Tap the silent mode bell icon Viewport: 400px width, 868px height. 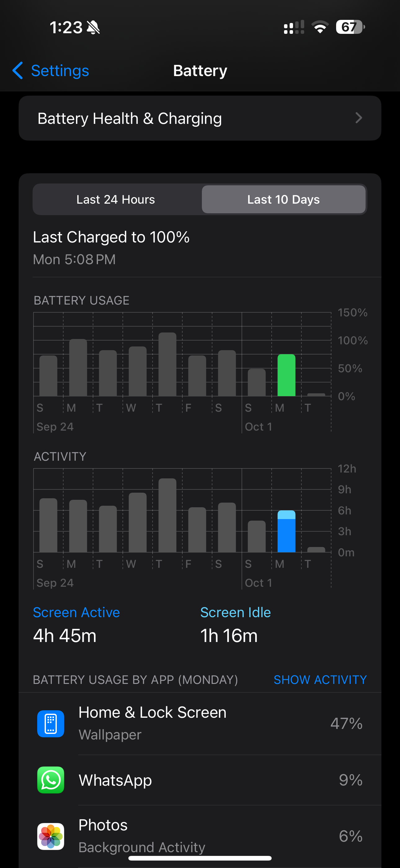(93, 27)
